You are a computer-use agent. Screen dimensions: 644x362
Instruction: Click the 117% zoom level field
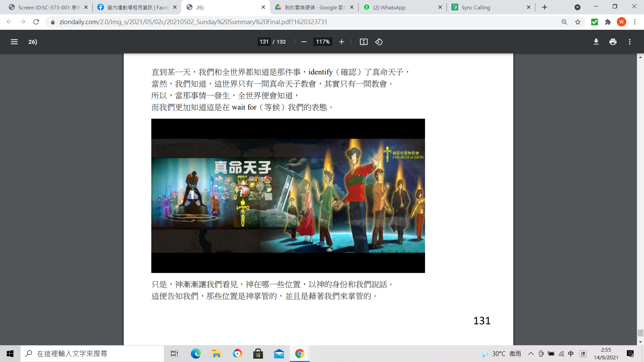(x=323, y=42)
